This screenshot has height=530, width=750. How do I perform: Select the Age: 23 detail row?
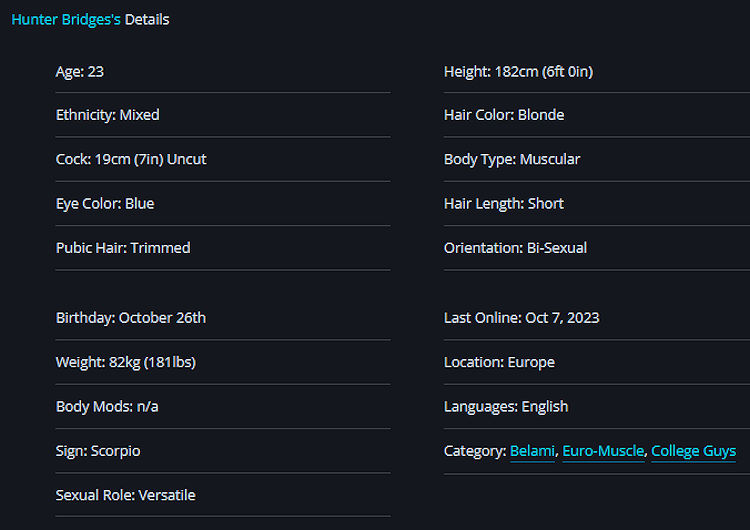tap(223, 72)
